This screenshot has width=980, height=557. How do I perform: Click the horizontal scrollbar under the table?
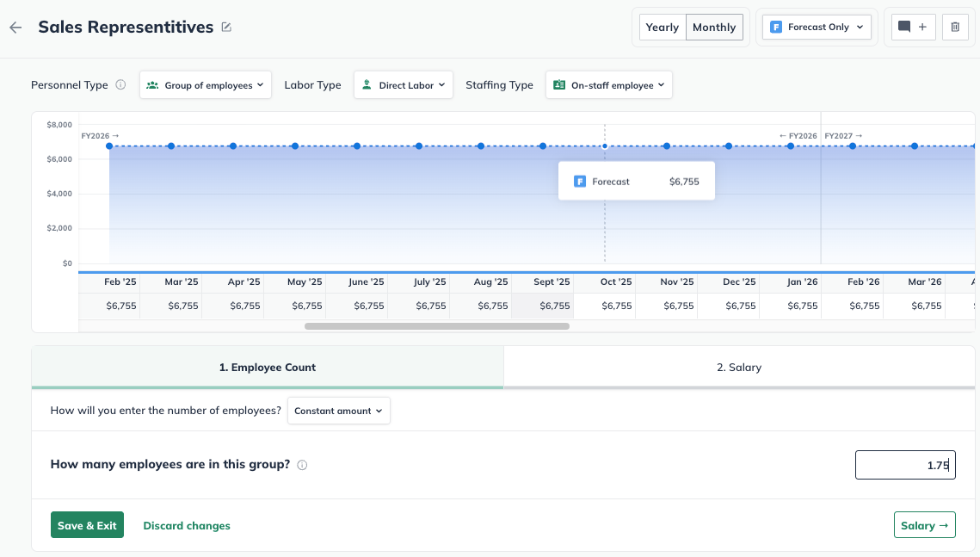coord(437,326)
